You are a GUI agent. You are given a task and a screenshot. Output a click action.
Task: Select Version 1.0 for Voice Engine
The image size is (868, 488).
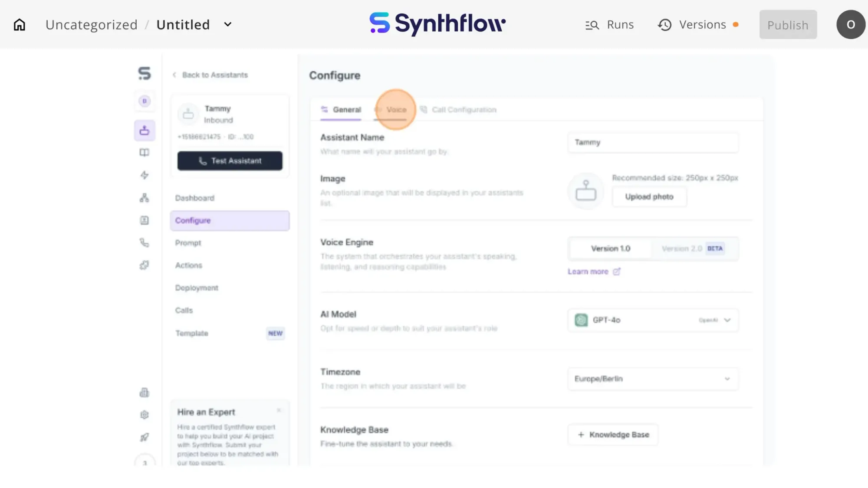click(610, 248)
